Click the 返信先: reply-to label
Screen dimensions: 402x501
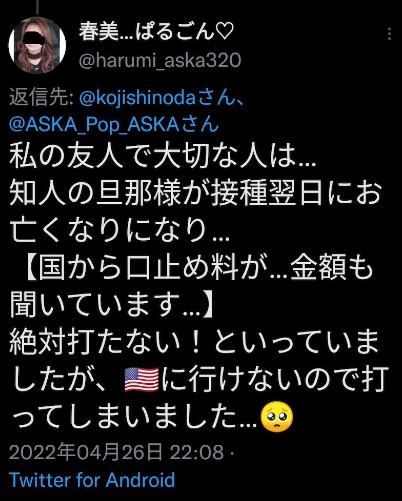coord(42,99)
